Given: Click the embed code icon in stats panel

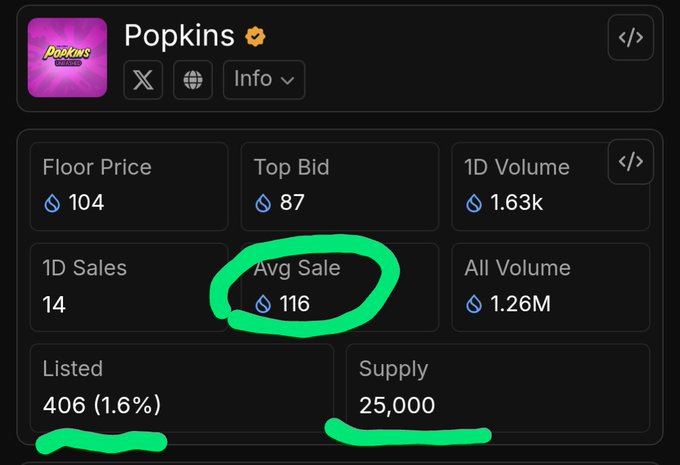Looking at the screenshot, I should [x=630, y=162].
